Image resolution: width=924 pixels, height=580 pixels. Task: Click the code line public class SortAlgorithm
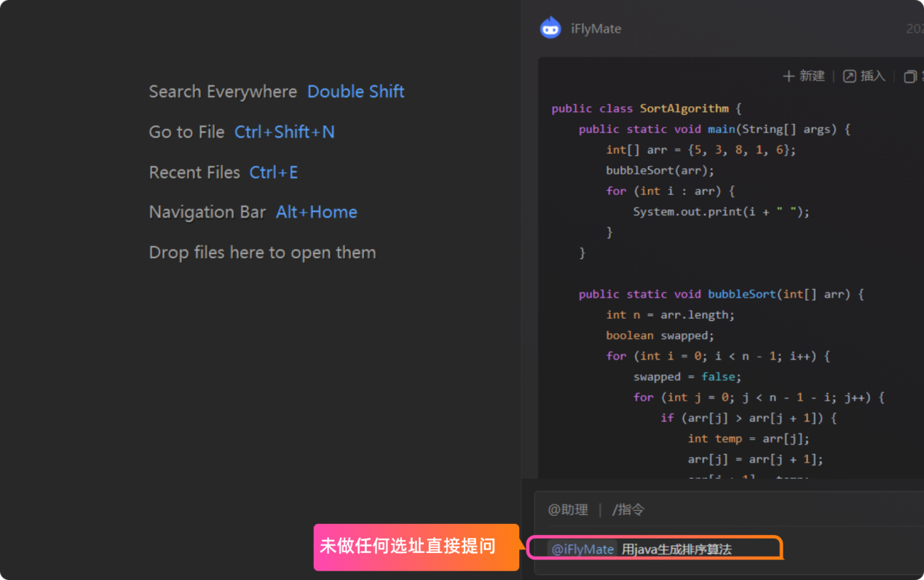647,108
